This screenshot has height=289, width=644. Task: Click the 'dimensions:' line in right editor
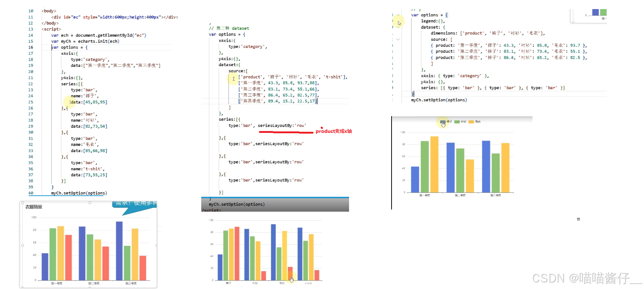click(488, 33)
